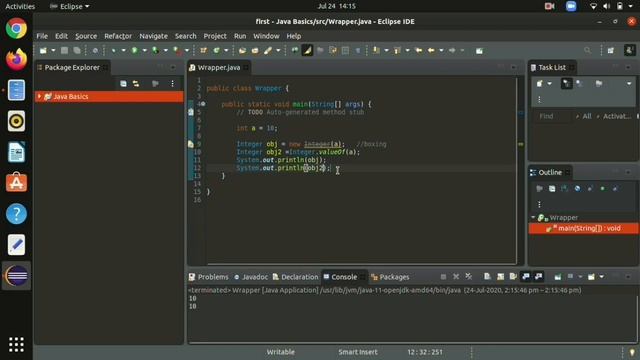Click the New file toolbar icon
The image size is (640, 360).
coord(43,51)
